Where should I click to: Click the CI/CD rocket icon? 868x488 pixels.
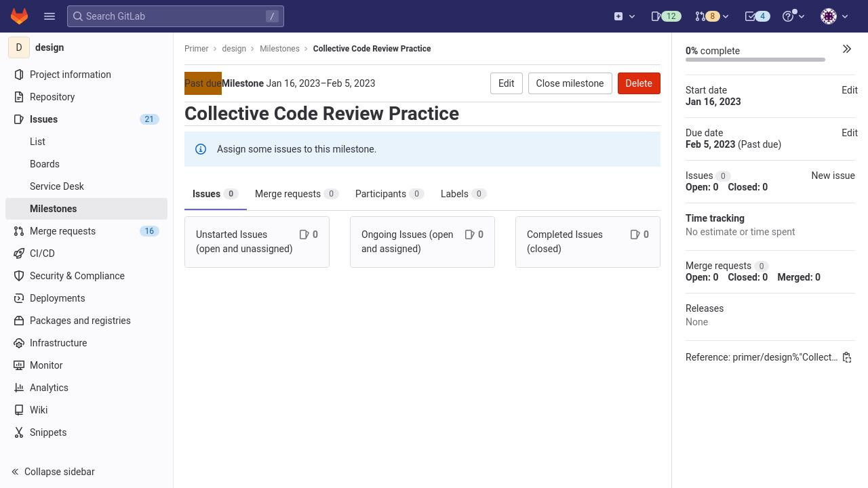[19, 253]
